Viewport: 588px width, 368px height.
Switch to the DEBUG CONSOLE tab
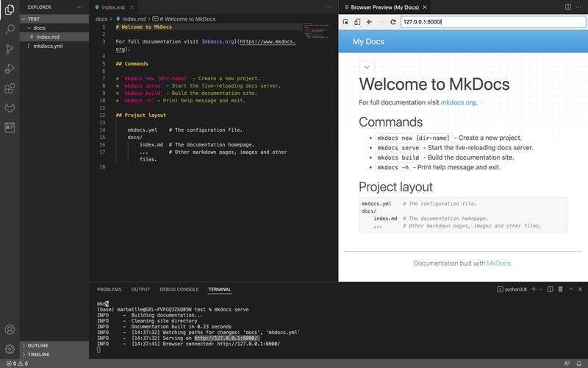[x=179, y=289]
